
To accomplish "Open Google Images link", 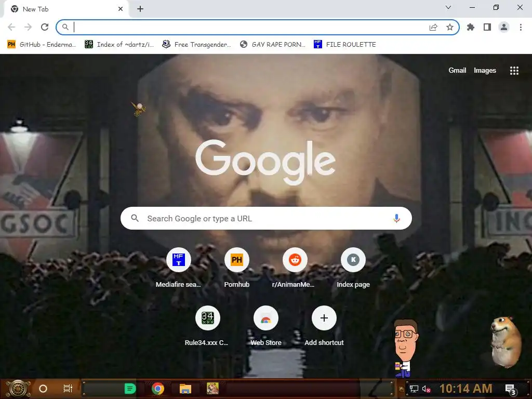I will [485, 70].
